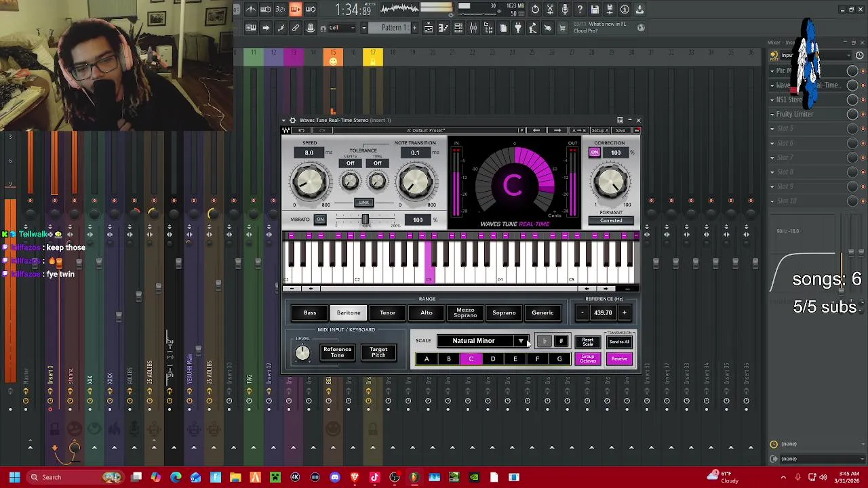Expand the Fruity Limiter slot arrow
The height and width of the screenshot is (488, 868).
click(x=772, y=114)
